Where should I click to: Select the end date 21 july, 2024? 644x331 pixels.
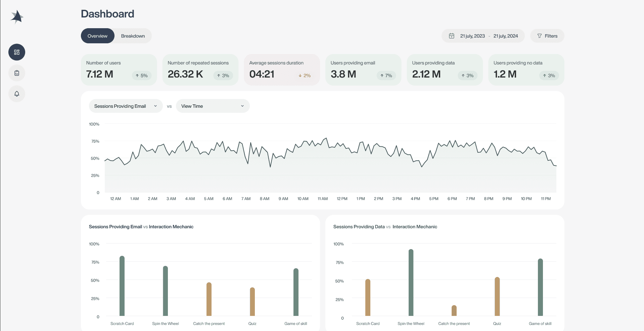click(x=506, y=36)
